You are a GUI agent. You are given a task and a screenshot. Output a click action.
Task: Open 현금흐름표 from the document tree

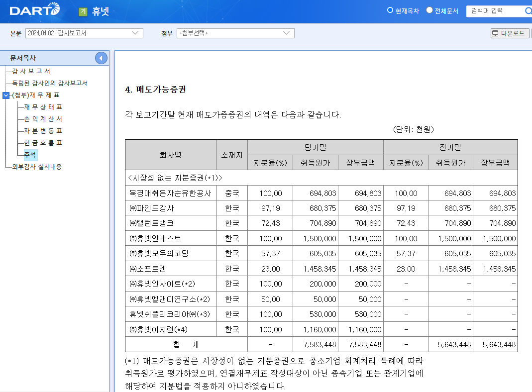pyautogui.click(x=41, y=143)
